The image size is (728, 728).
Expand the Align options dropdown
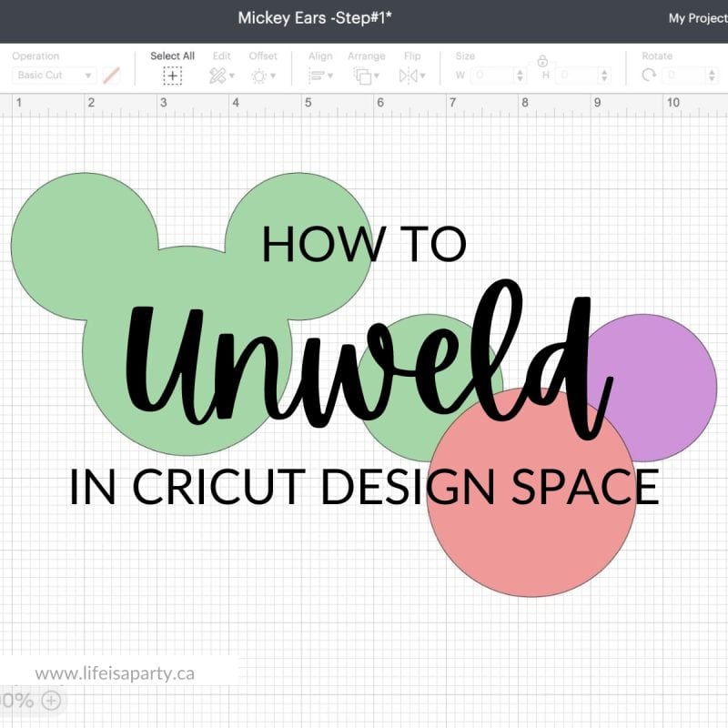pos(329,75)
